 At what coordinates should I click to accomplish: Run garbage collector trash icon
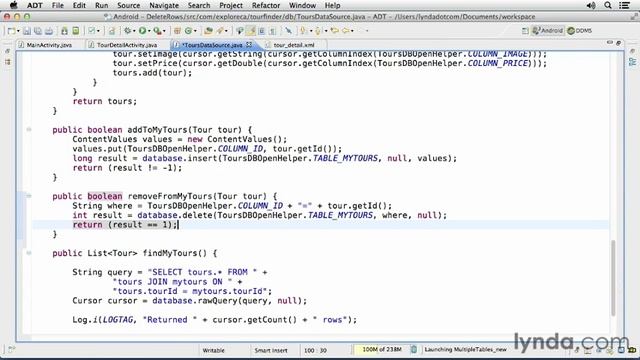[413, 349]
